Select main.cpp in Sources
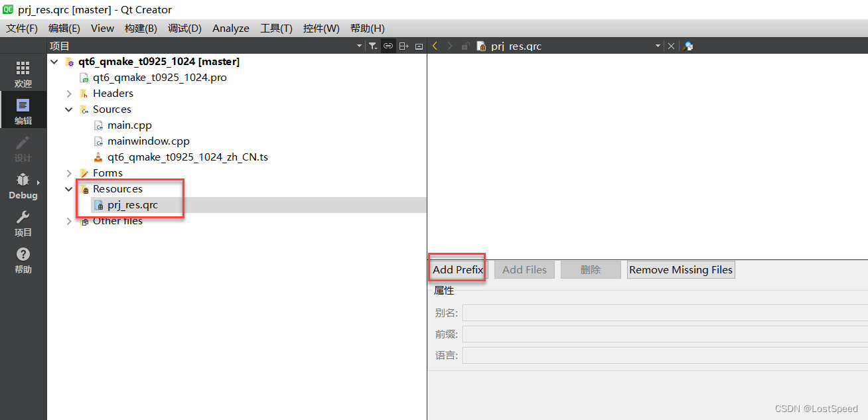Viewport: 868px width, 420px height. pos(129,125)
